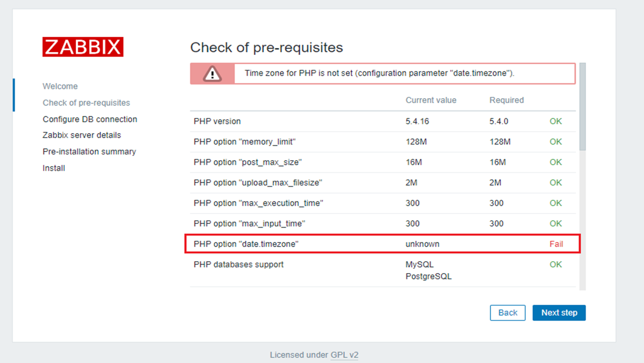Click the Current value column header
644x363 pixels.
(x=431, y=100)
